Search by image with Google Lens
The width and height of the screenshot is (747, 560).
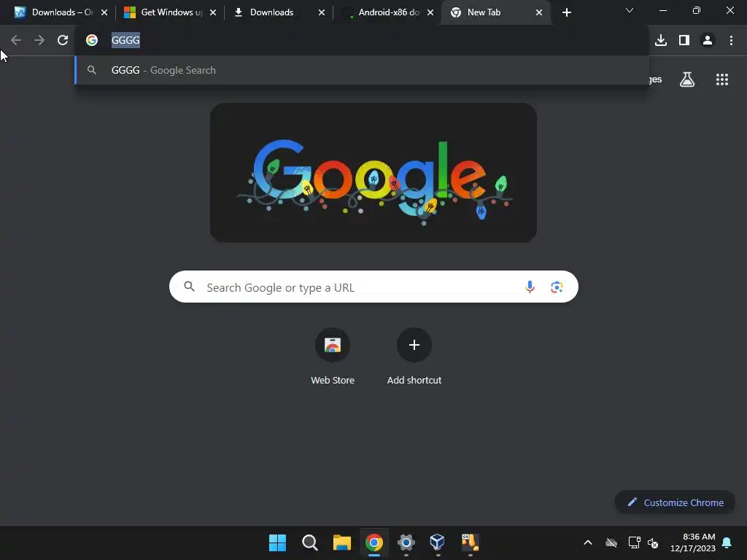557,287
